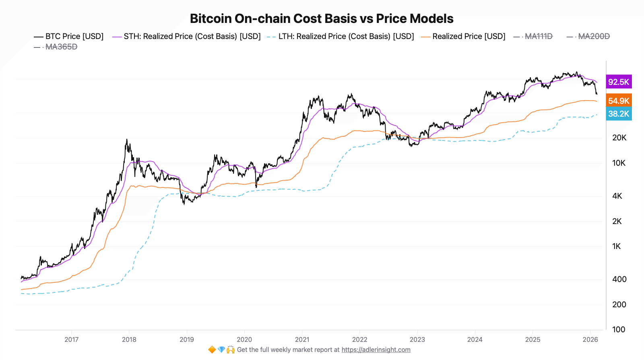
Task: Open the adlerinsight.com link
Action: pos(376,350)
